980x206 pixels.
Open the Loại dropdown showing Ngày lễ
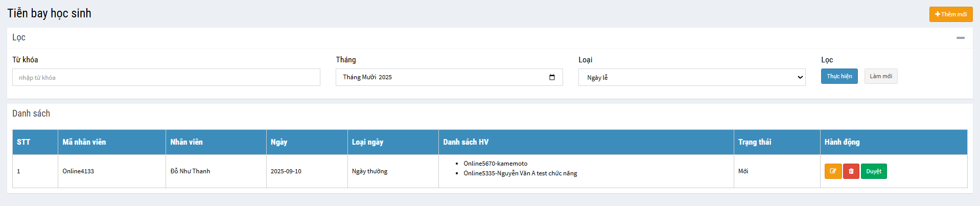point(691,78)
